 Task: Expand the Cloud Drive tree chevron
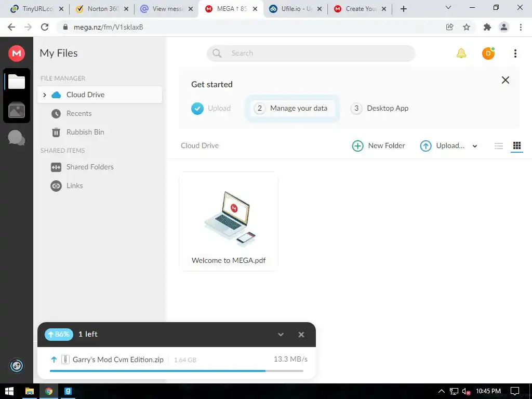(x=45, y=95)
